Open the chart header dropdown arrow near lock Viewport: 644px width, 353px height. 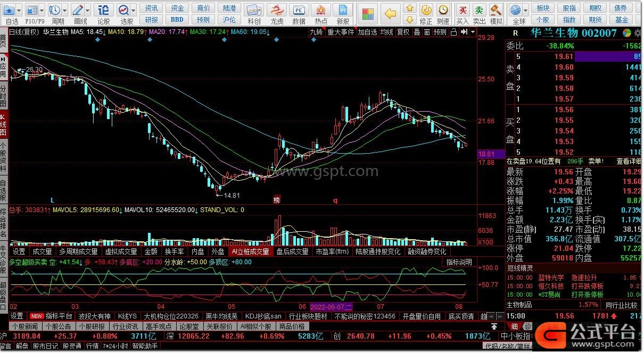pyautogui.click(x=472, y=32)
